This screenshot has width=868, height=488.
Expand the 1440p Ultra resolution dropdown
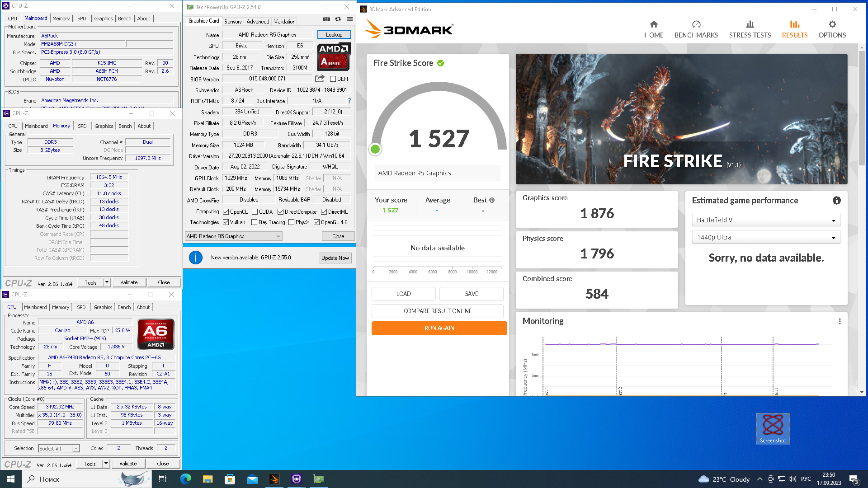click(x=766, y=237)
